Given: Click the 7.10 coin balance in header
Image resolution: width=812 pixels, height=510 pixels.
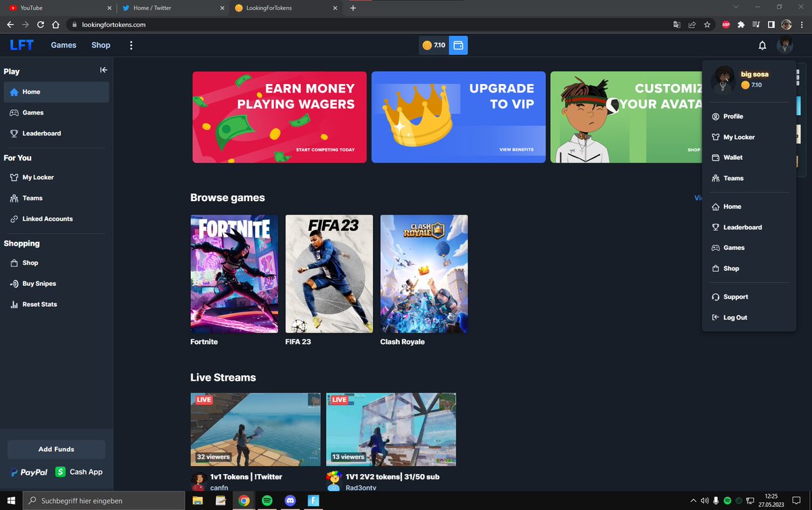Looking at the screenshot, I should [434, 45].
